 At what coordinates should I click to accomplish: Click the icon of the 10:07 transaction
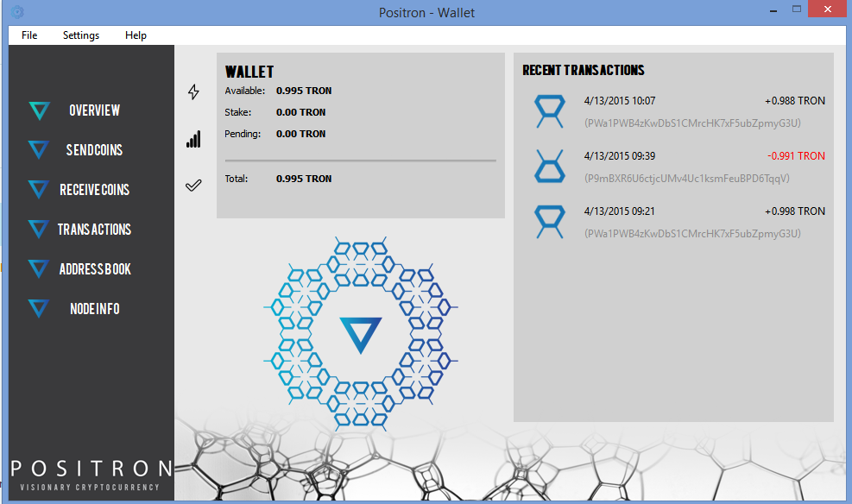tap(550, 111)
